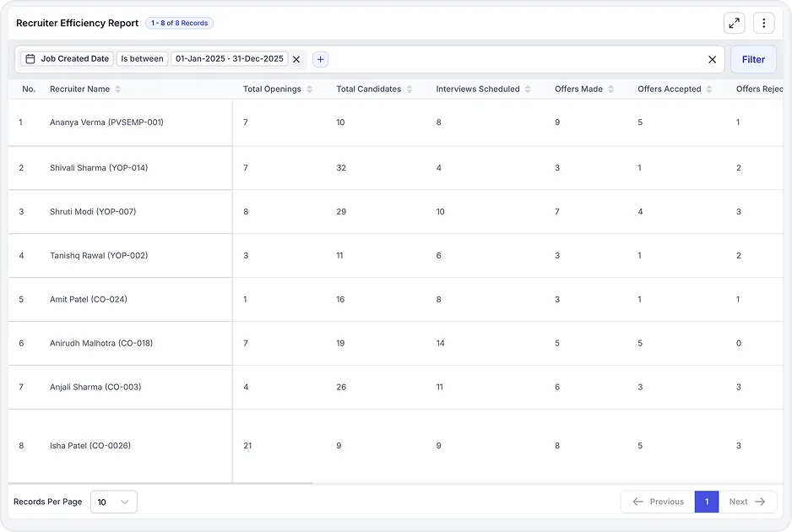Select Isha Patel (CO-0026) row

(395, 446)
